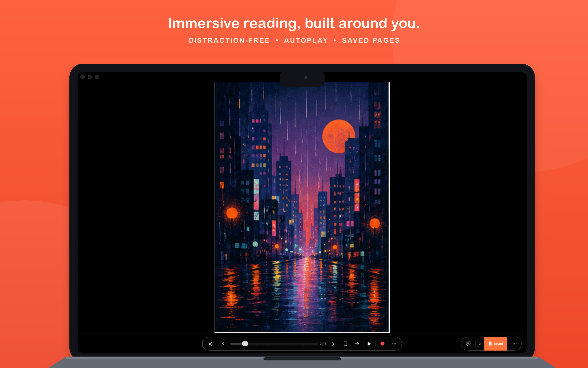Click the page progress slider handle
Viewport: 588px width, 368px height.
pyautogui.click(x=245, y=344)
